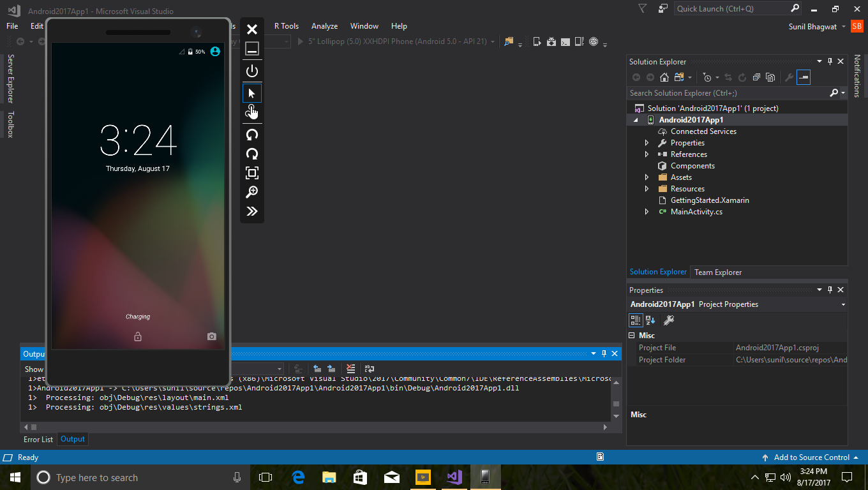
Task: Click Property Pages wrench in Properties panel
Action: pyautogui.click(x=669, y=320)
